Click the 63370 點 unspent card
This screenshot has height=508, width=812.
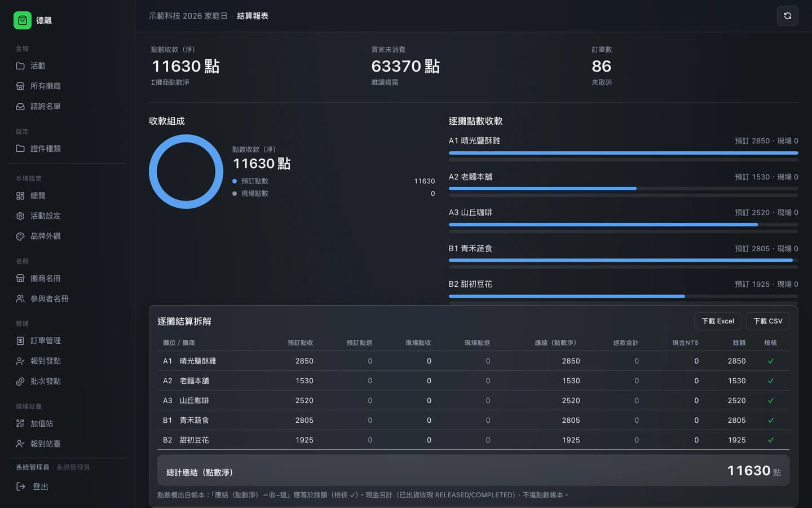(x=405, y=66)
